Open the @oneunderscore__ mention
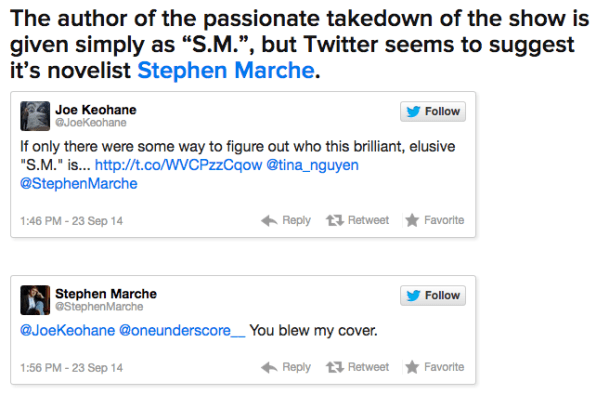The image size is (596, 395). tap(182, 330)
